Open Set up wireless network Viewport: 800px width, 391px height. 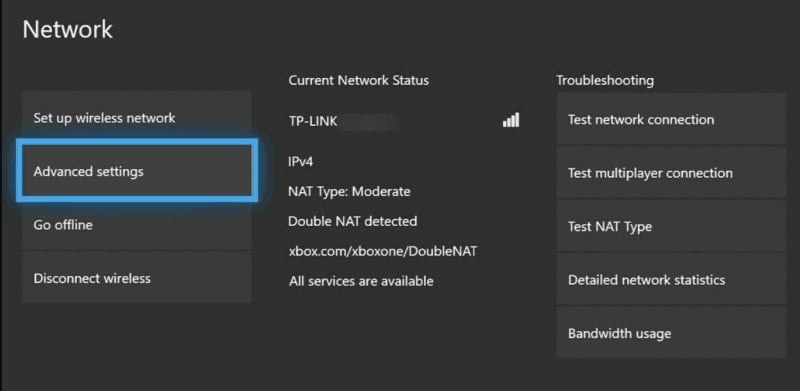coord(137,118)
